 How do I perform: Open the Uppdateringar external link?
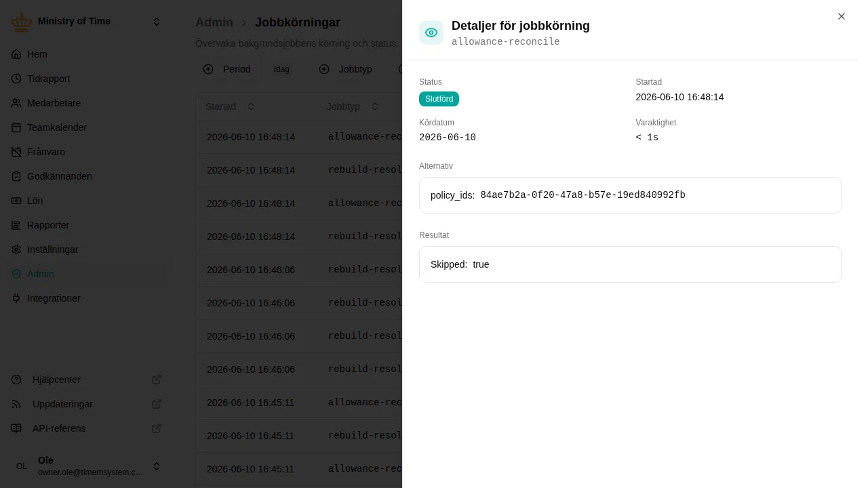87,404
